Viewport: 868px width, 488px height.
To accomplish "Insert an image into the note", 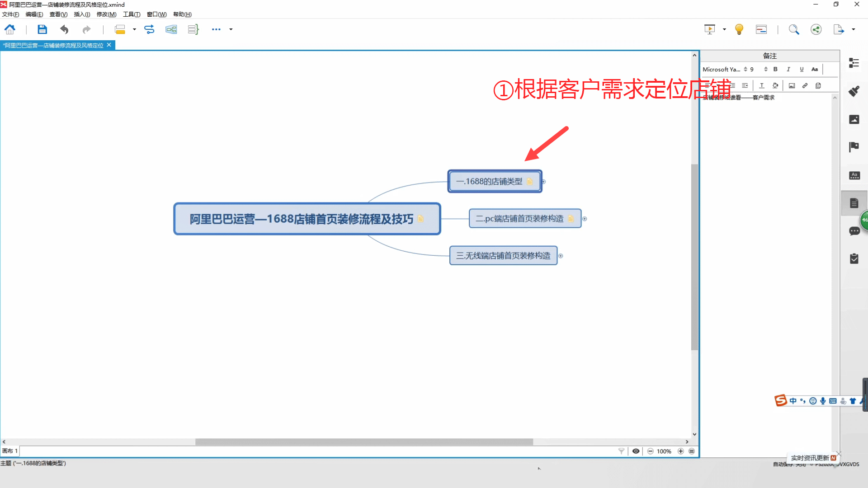I will point(792,85).
